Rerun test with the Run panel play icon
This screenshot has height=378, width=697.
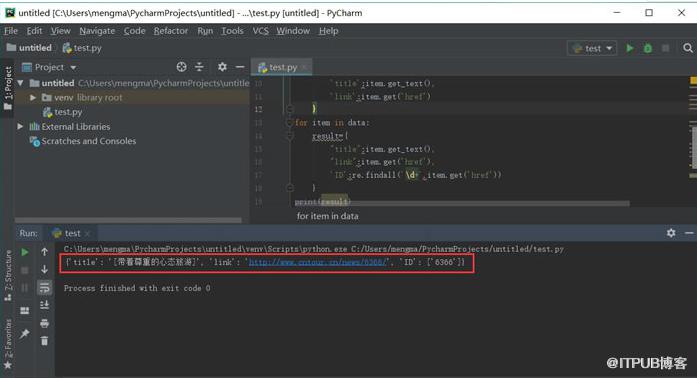[x=25, y=252]
